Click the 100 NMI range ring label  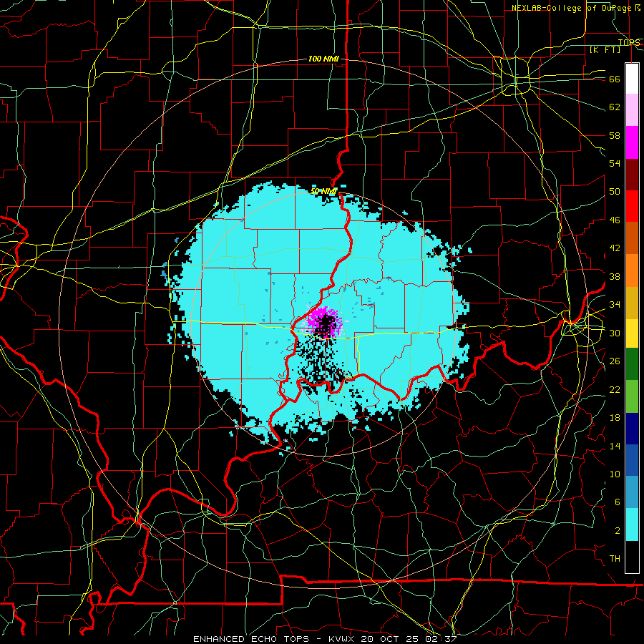pos(323,59)
